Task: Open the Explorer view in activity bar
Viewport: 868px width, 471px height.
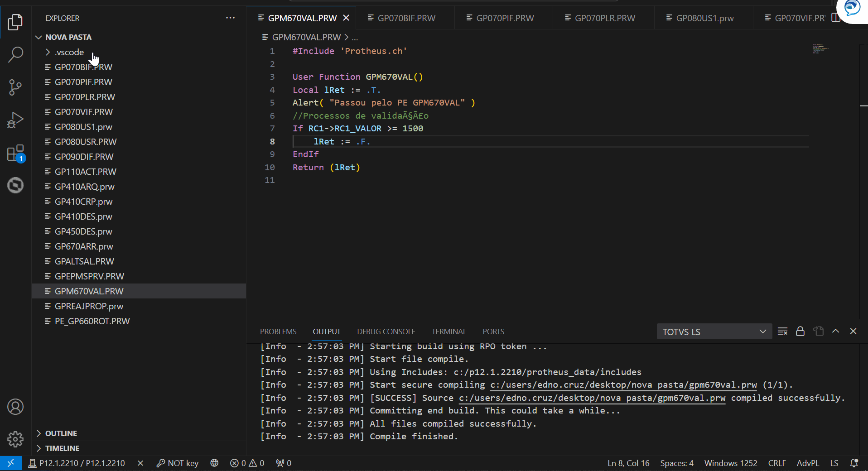Action: [15, 22]
